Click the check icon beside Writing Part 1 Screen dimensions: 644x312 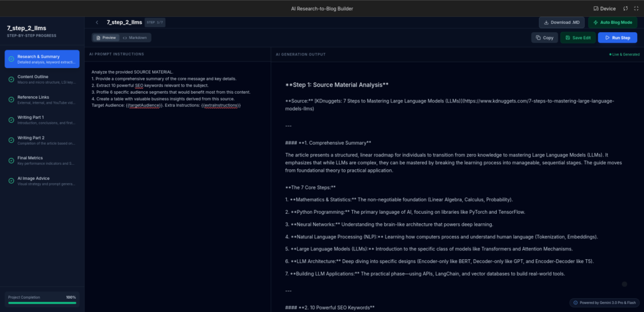[x=11, y=120]
